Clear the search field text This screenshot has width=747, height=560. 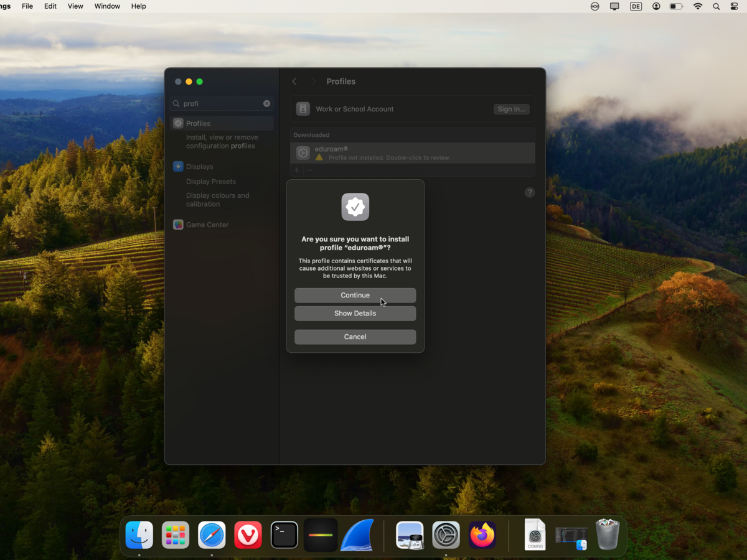click(266, 103)
